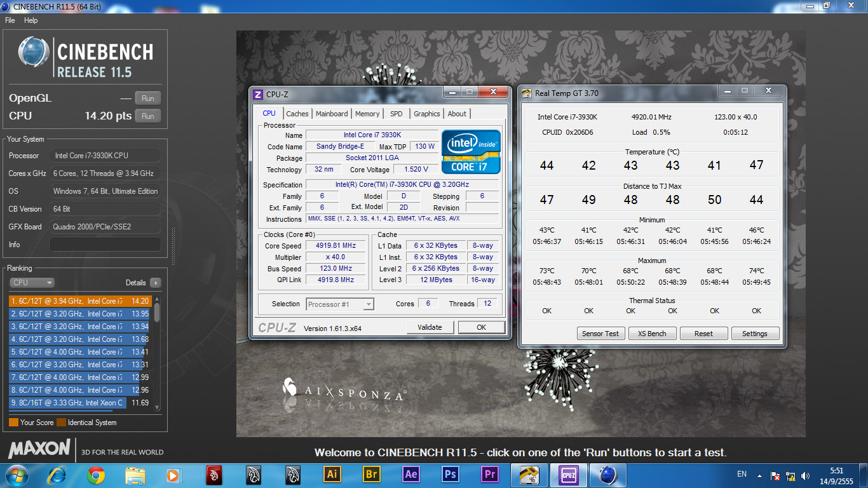
Task: Click the 4920.01 MHz reading in Real Temp
Action: pos(651,117)
